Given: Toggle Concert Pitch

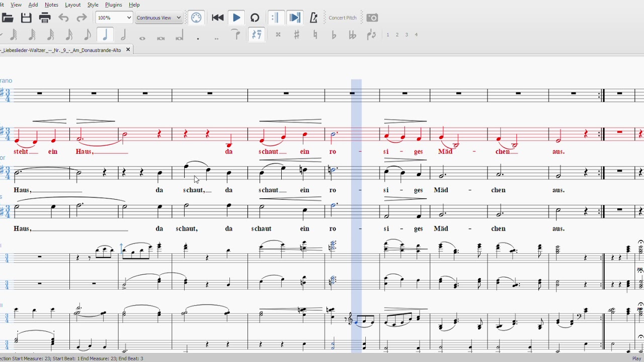Looking at the screenshot, I should (343, 18).
